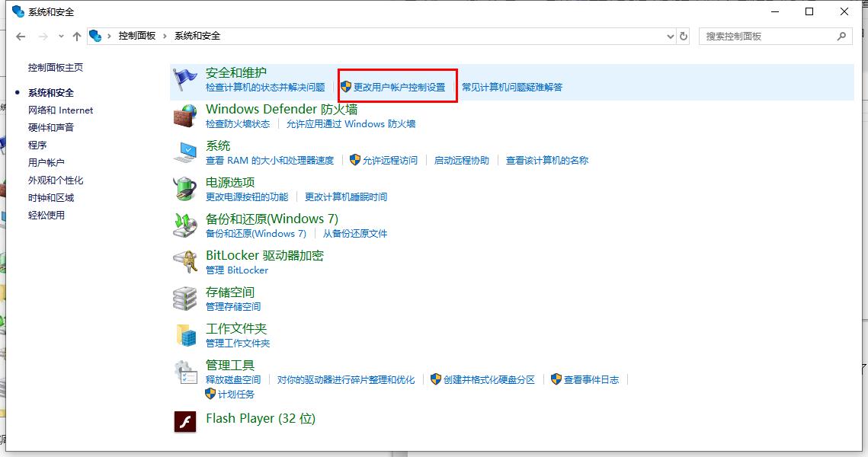Open the 电源选项 heading link
The width and height of the screenshot is (868, 457).
click(230, 182)
